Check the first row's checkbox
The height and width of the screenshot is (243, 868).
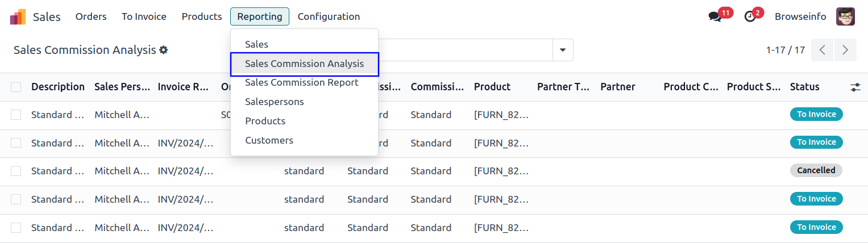tap(16, 115)
